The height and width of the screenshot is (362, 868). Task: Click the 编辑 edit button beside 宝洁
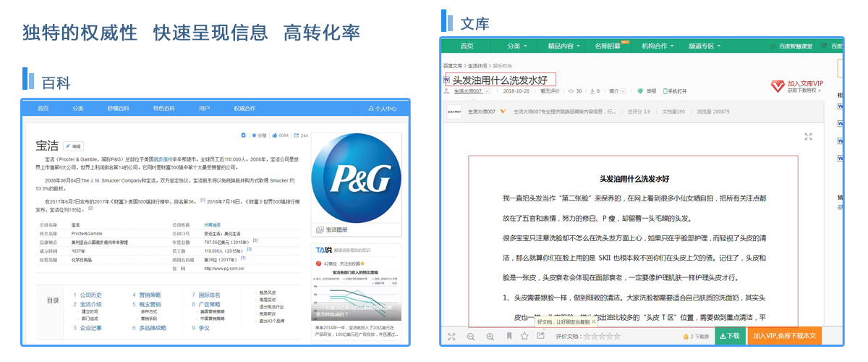(73, 146)
